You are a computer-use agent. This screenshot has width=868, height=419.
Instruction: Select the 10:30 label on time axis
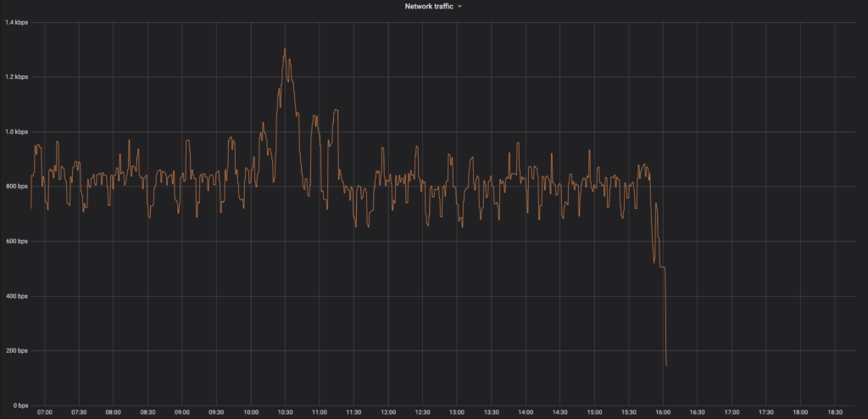click(x=285, y=412)
